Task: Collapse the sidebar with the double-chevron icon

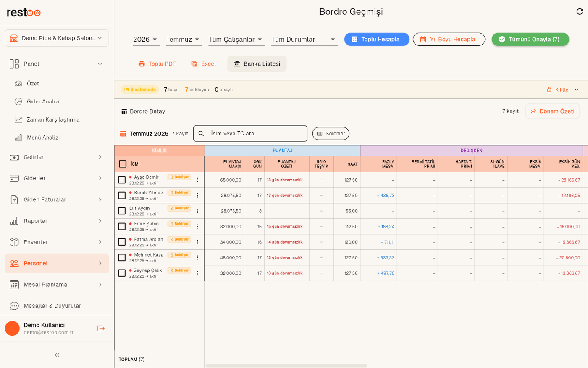Action: coord(57,355)
